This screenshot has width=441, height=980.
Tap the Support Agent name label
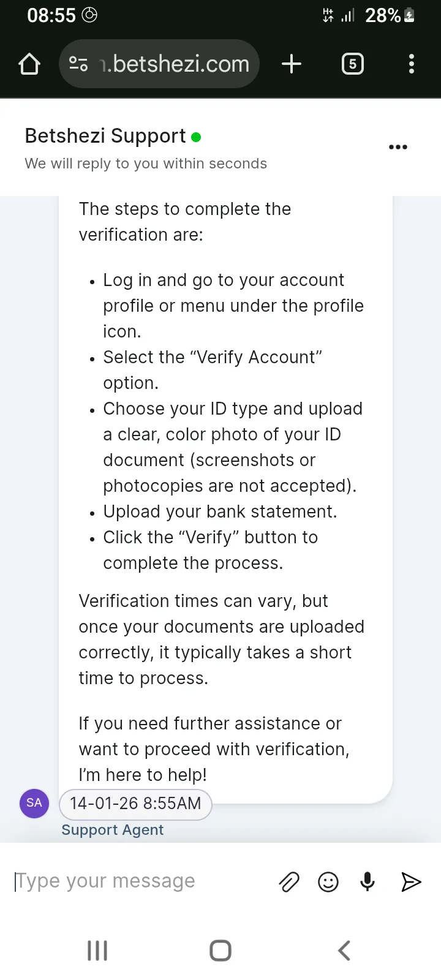(113, 830)
